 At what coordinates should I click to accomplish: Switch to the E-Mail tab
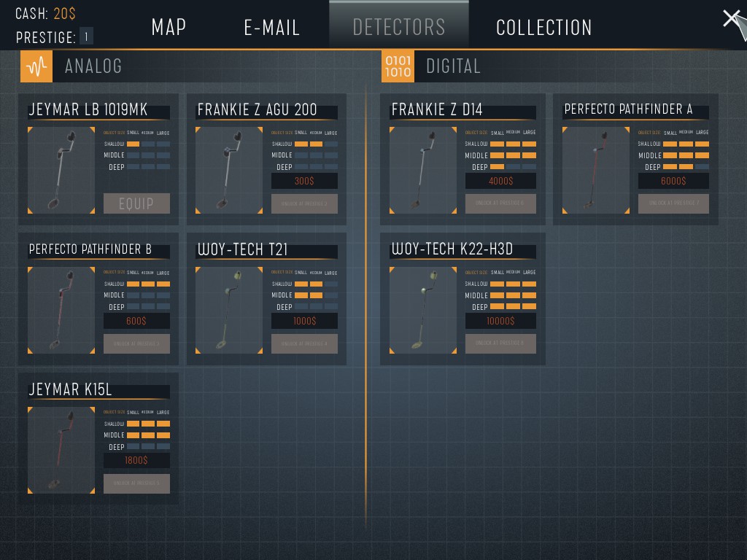coord(271,28)
